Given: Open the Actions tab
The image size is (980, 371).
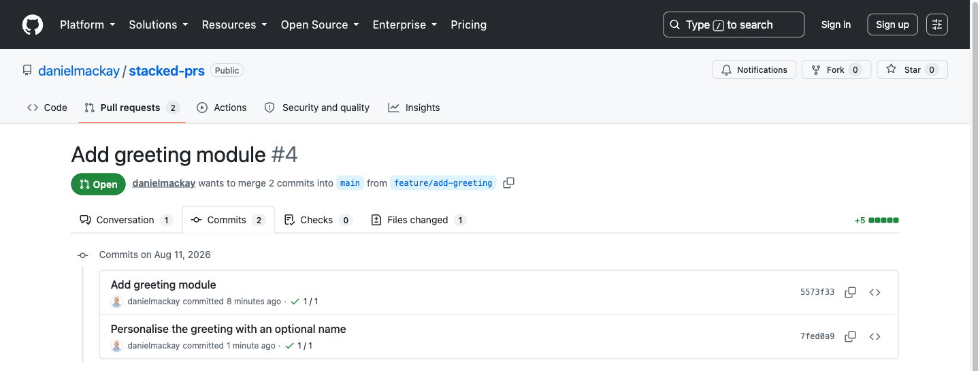Looking at the screenshot, I should pyautogui.click(x=222, y=108).
